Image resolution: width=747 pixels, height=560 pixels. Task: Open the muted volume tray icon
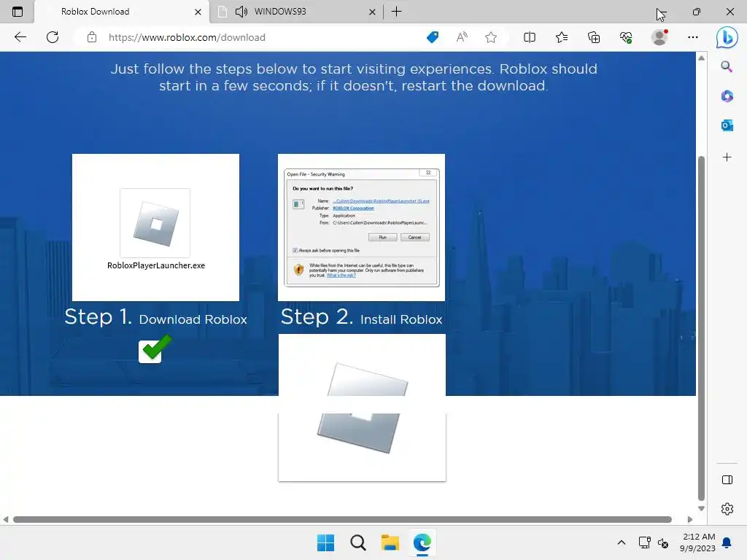click(662, 542)
